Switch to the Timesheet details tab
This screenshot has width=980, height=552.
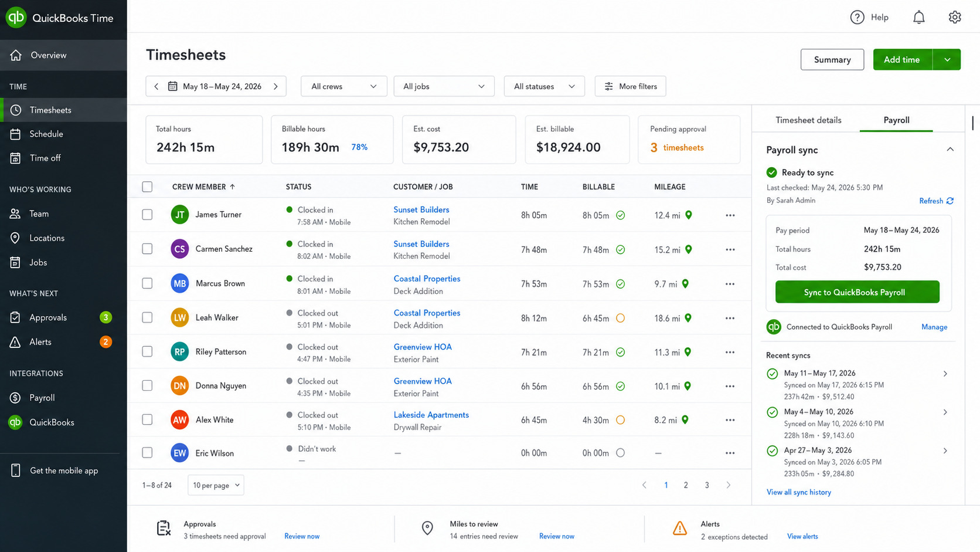pos(808,120)
